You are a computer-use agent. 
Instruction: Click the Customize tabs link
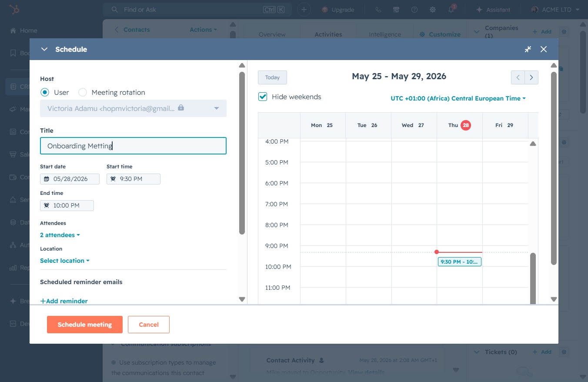click(440, 34)
